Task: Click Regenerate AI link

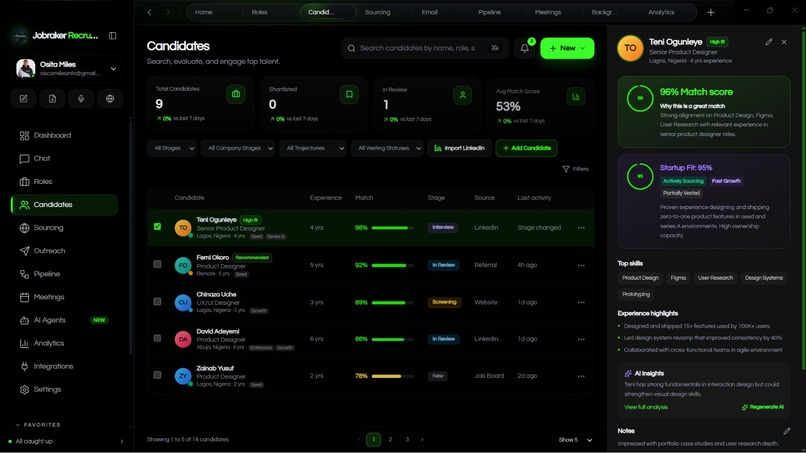Action: pos(763,407)
